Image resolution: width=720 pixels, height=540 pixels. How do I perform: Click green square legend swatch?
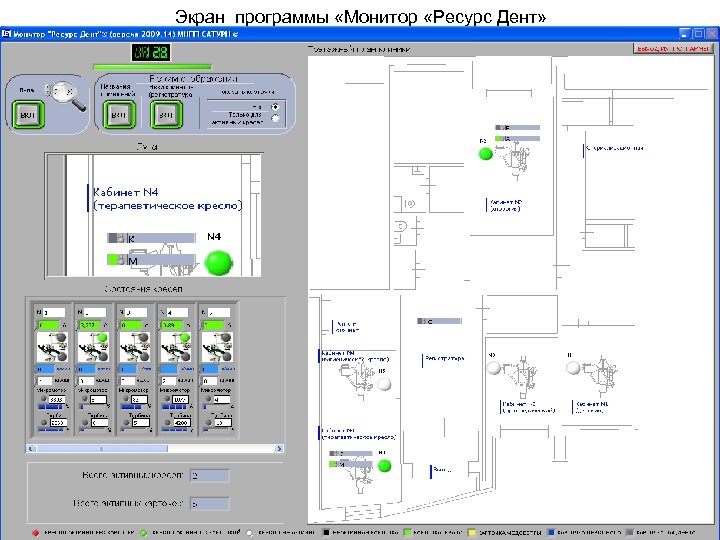pyautogui.click(x=406, y=533)
